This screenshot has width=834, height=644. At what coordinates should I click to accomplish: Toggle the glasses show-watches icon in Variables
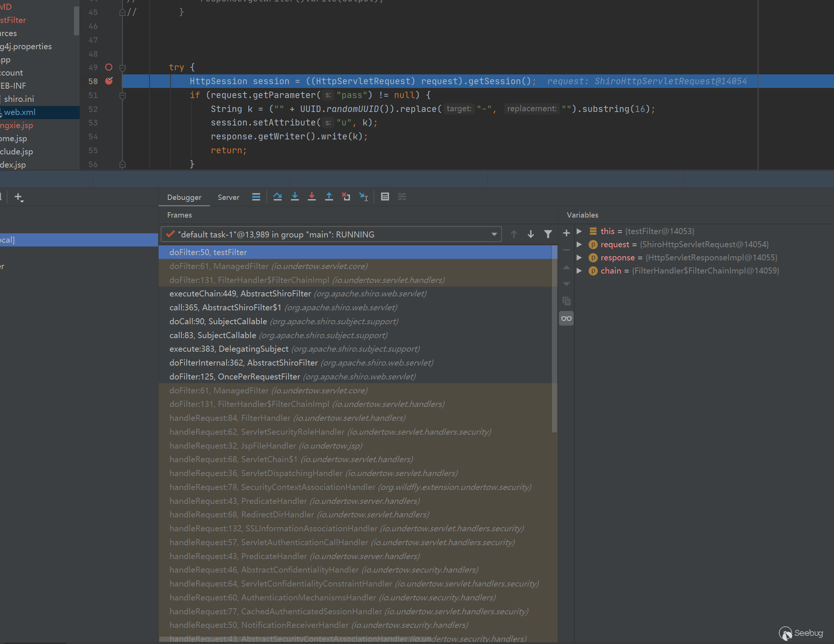(566, 318)
